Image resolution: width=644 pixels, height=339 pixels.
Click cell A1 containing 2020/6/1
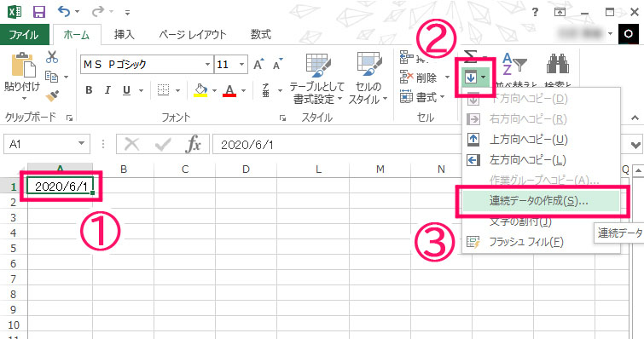tap(61, 187)
